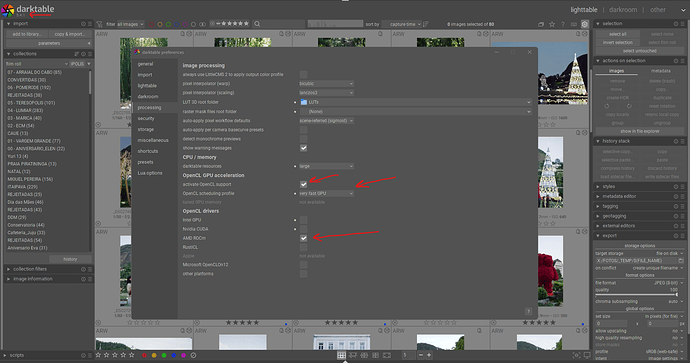This screenshot has width=690, height=363.
Task: Click add to library button
Action: pos(26,34)
